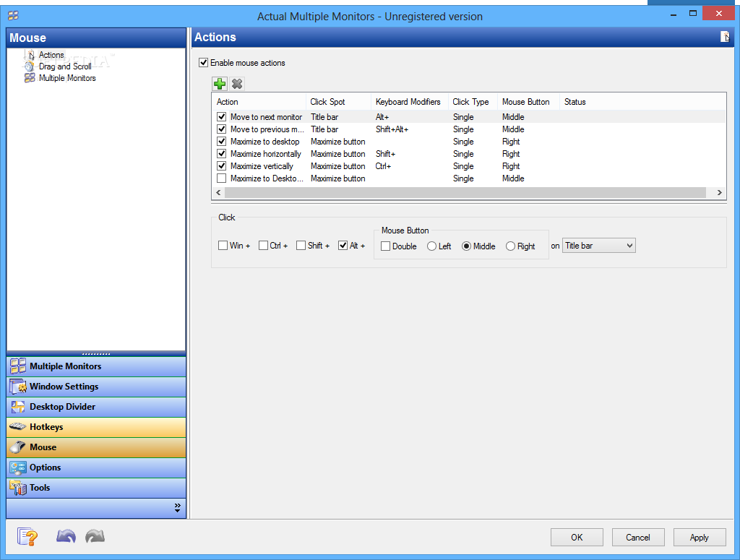Toggle Enable mouse actions checkbox
This screenshot has width=740, height=560.
pyautogui.click(x=203, y=63)
